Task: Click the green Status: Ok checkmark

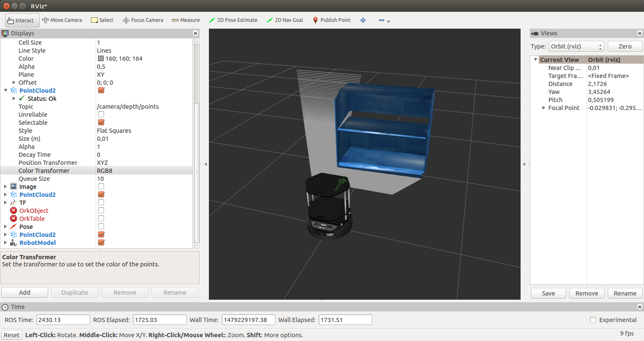Action: pos(22,99)
